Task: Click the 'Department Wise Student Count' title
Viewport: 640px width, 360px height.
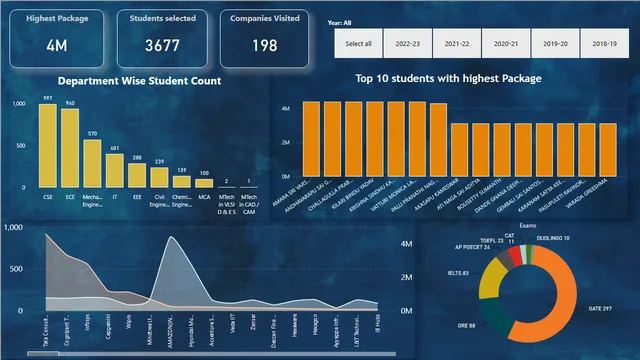Action: [x=139, y=81]
